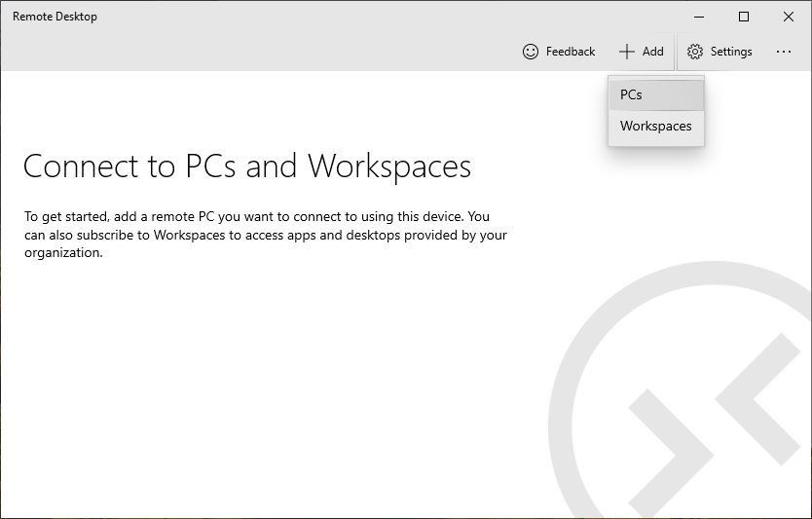Open the Settings gear button
The height and width of the screenshot is (519, 812).
pyautogui.click(x=720, y=52)
